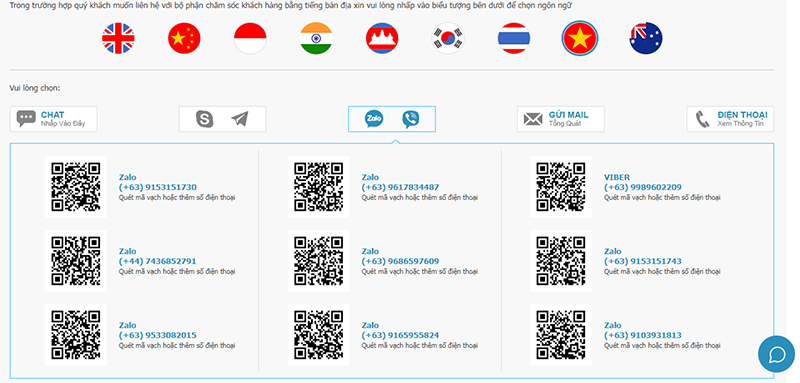Click the Zalo icon in the tab
Viewport: 800px width, 383px height.
[374, 119]
